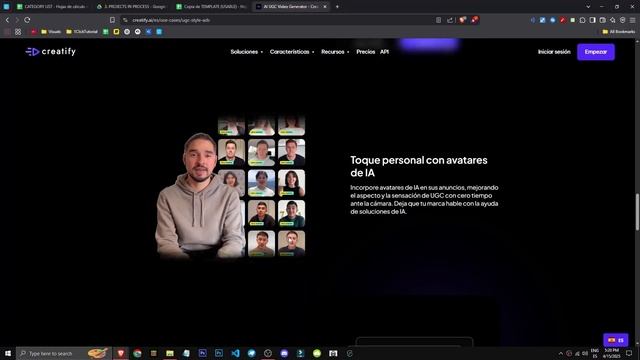This screenshot has height=360, width=640.
Task: Click the taskbar clock
Action: point(611,353)
